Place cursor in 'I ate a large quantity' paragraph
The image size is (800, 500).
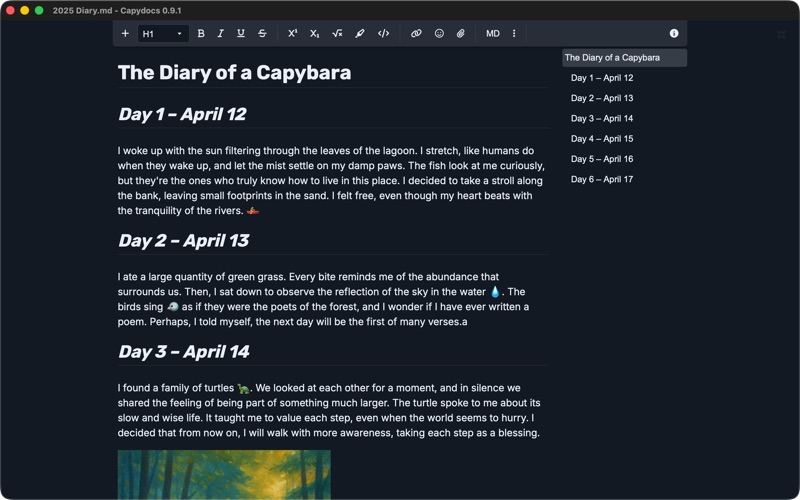pos(323,299)
